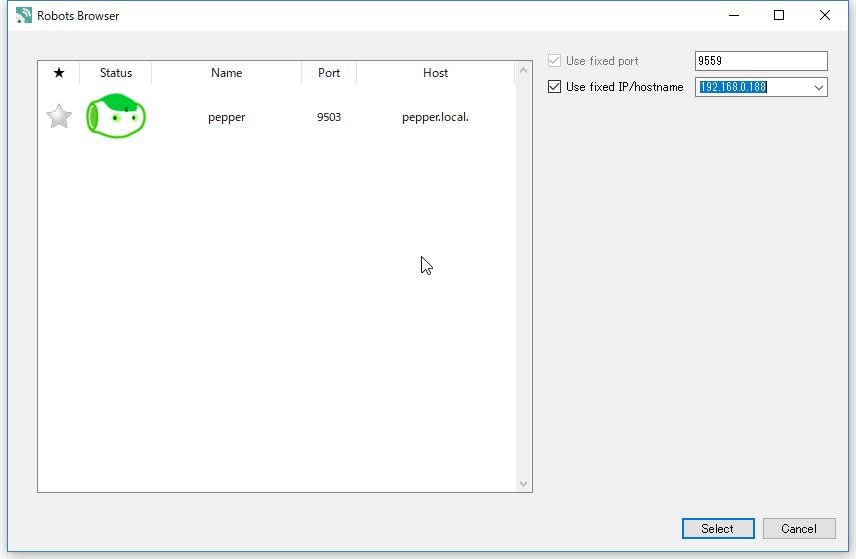Sort list by Status column header

(116, 73)
